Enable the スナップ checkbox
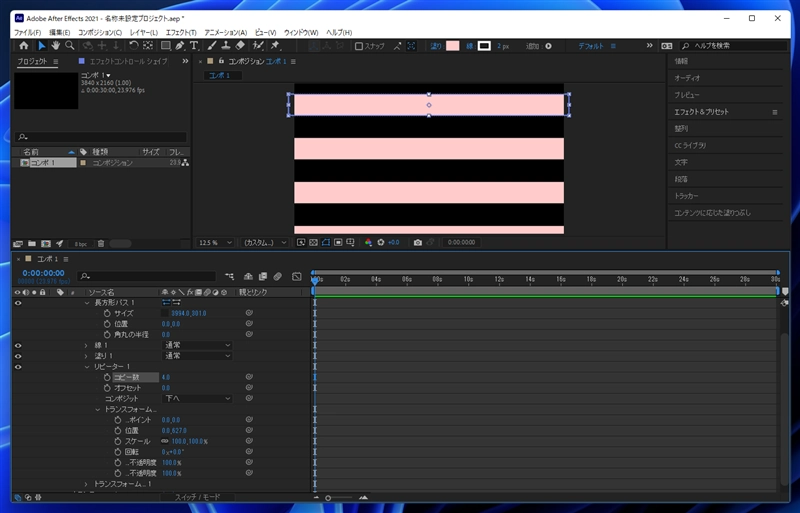 360,46
